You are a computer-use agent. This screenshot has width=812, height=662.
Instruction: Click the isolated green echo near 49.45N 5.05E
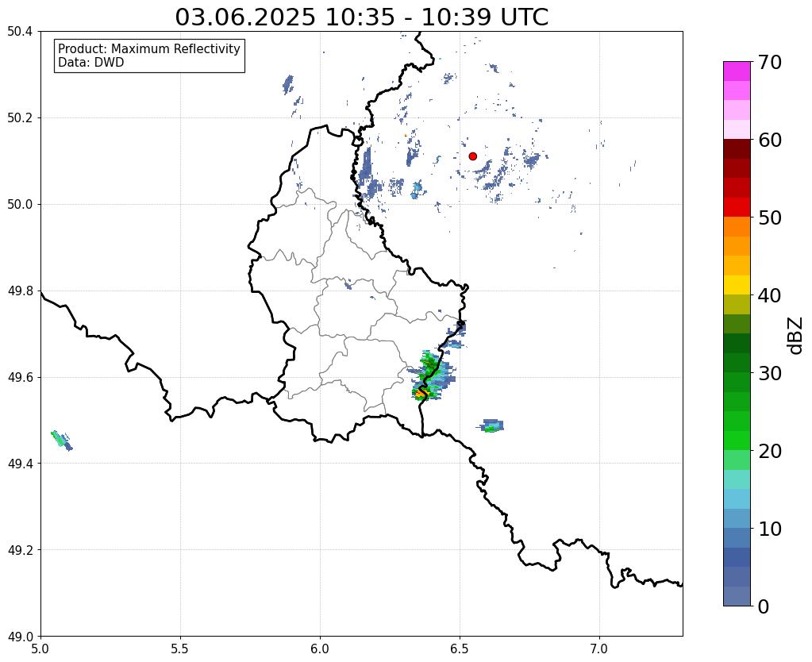tap(61, 441)
